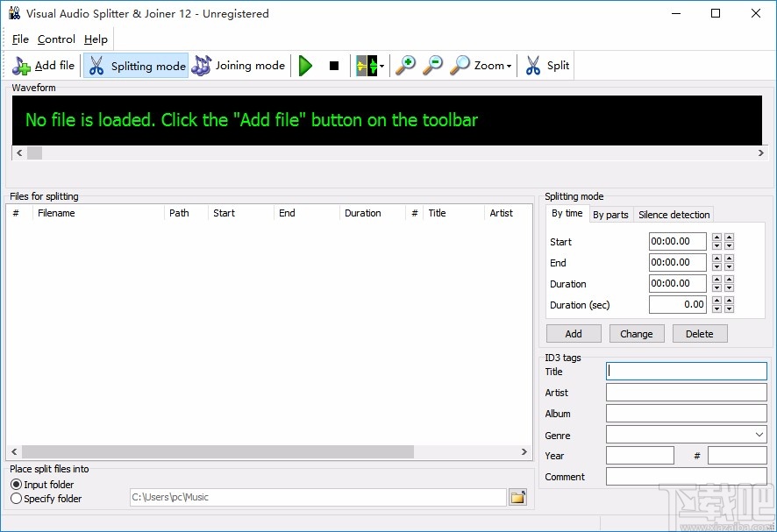The height and width of the screenshot is (532, 777).
Task: Click the ID3 Artist input field
Action: click(x=687, y=393)
